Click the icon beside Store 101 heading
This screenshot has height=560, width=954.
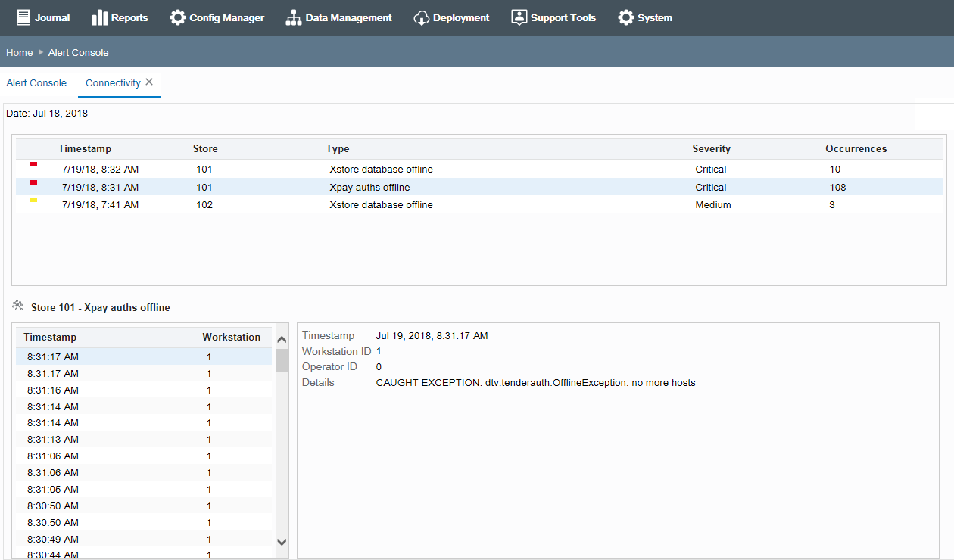coord(18,306)
